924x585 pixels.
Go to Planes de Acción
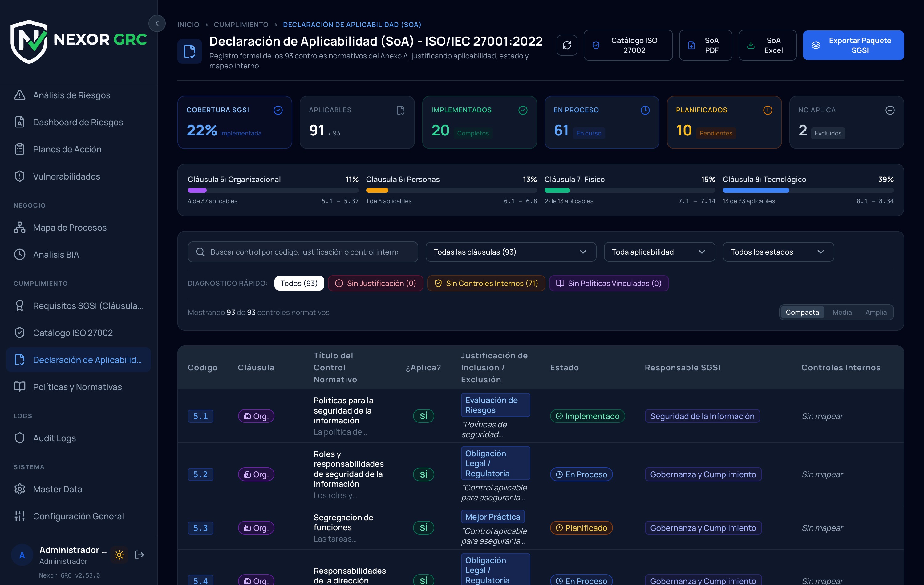(79, 149)
